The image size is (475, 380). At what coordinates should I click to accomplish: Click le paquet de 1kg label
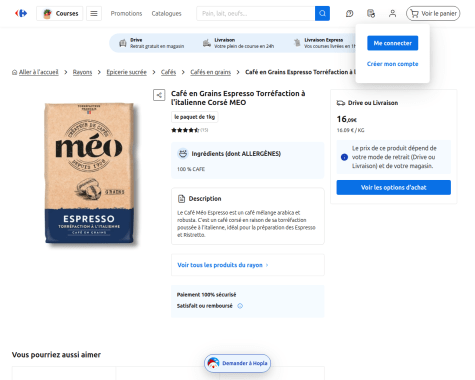[x=195, y=117]
